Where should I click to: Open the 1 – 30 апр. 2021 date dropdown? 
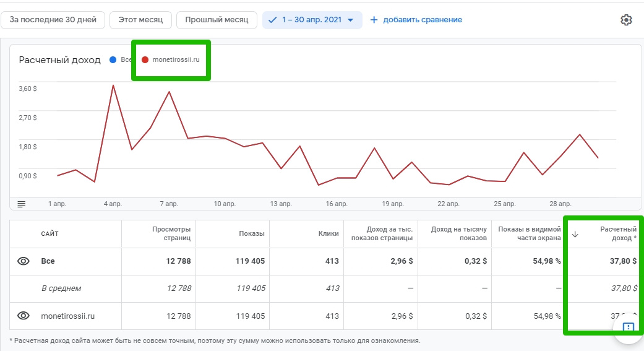tap(312, 20)
